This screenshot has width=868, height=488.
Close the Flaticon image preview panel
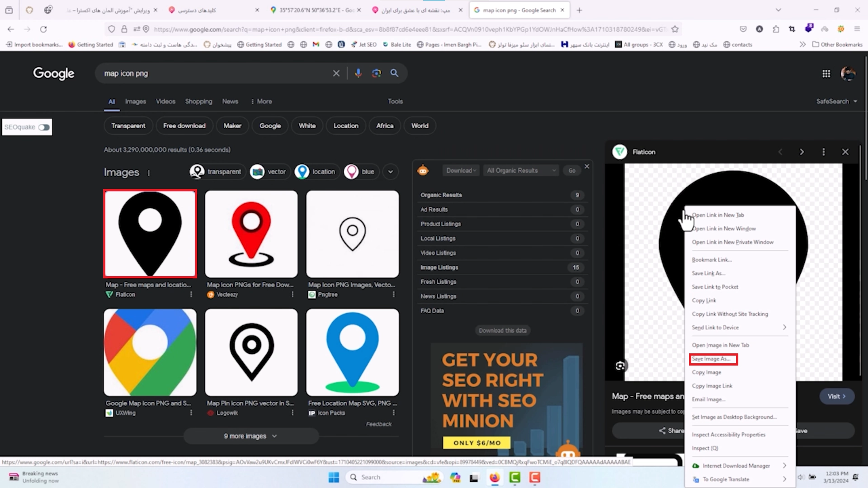(x=845, y=152)
